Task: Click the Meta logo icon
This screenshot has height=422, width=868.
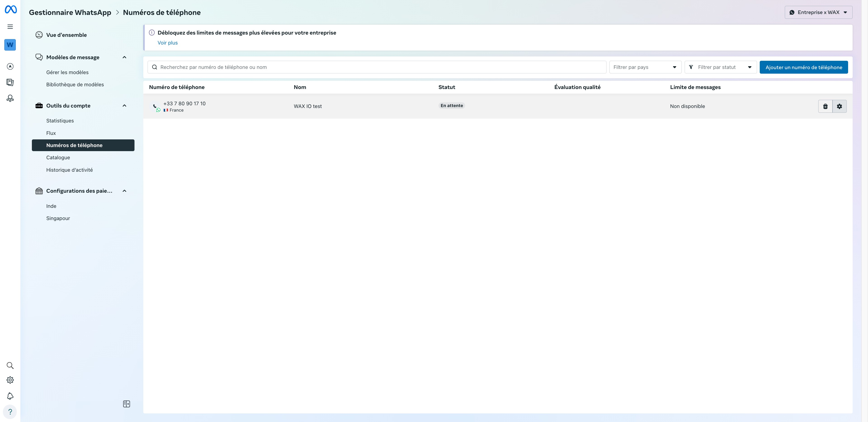Action: [10, 9]
